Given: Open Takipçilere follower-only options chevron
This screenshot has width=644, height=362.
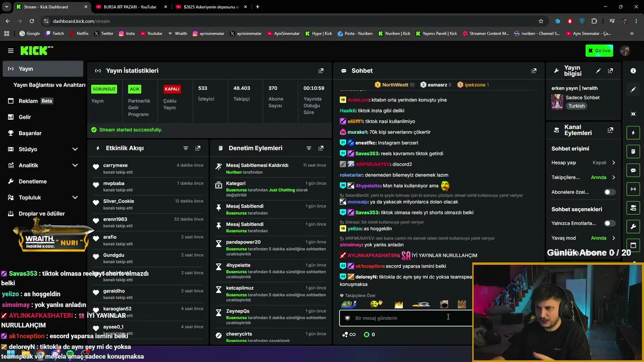Looking at the screenshot, I should (613, 177).
